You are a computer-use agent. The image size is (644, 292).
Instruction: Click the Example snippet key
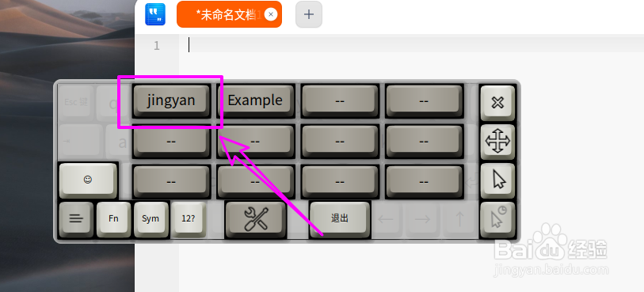[x=255, y=100]
